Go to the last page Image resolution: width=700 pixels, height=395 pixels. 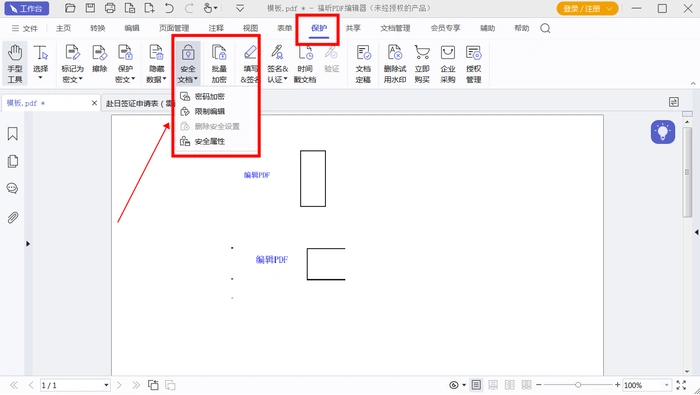tap(136, 385)
